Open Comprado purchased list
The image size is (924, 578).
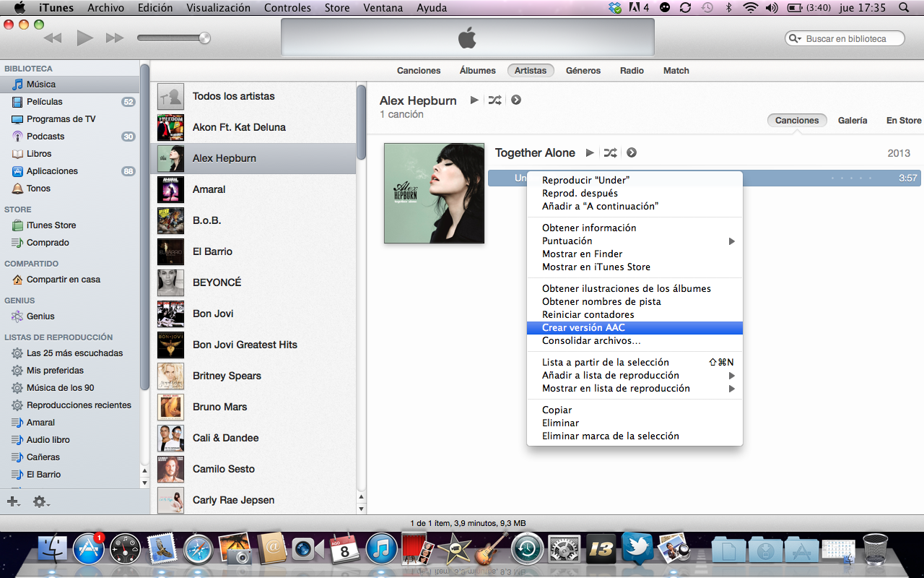70,243
